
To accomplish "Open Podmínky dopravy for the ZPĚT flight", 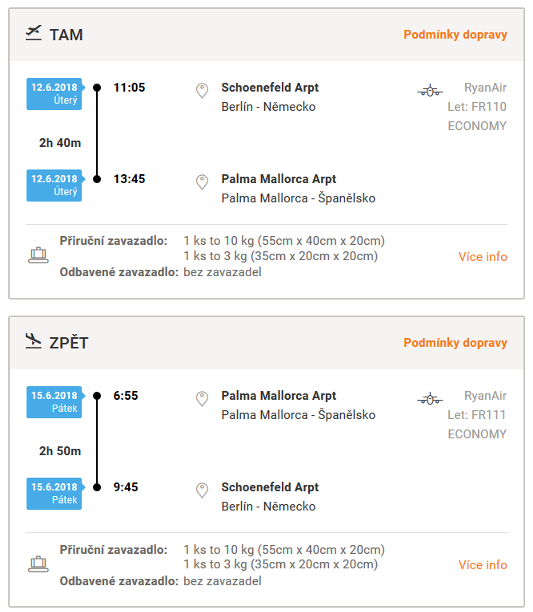I will pyautogui.click(x=455, y=343).
